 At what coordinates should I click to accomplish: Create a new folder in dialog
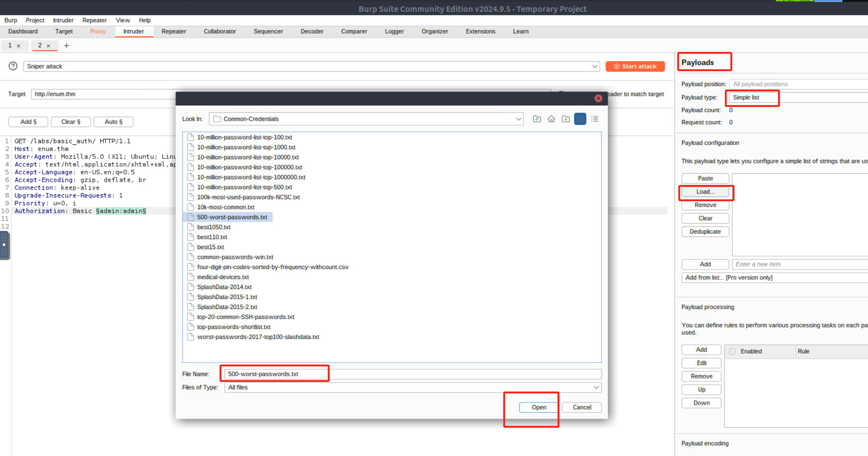(565, 119)
